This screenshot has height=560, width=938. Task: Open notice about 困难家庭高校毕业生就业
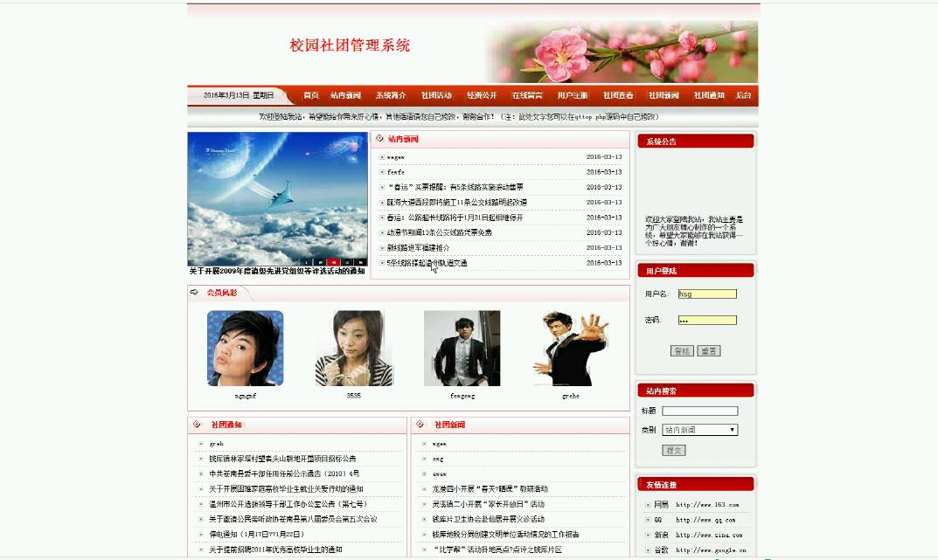tap(286, 489)
